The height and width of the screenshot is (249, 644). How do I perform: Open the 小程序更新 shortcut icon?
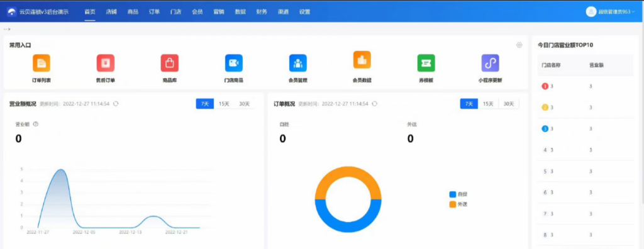[491, 64]
